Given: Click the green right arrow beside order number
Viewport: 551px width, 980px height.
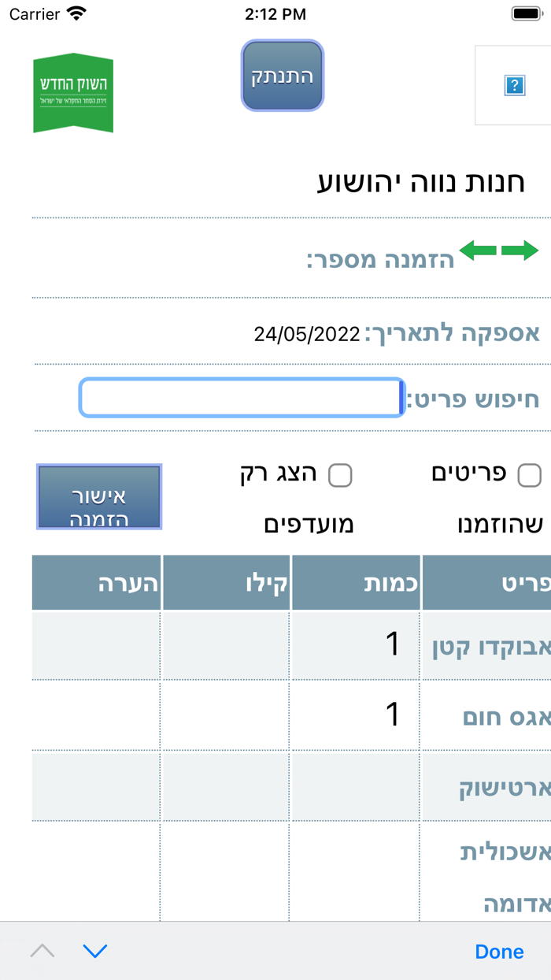Looking at the screenshot, I should pyautogui.click(x=520, y=251).
